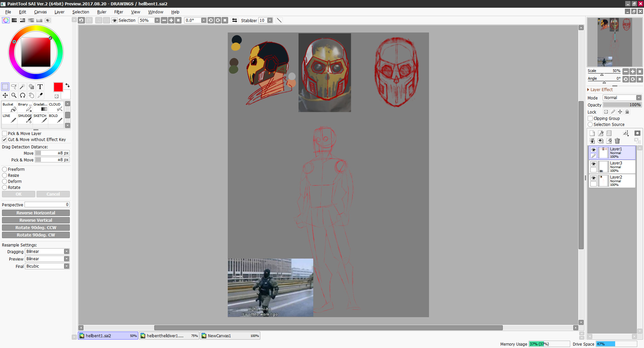Click the Undo arrow in the toolbar
This screenshot has height=348, width=644.
click(x=82, y=20)
